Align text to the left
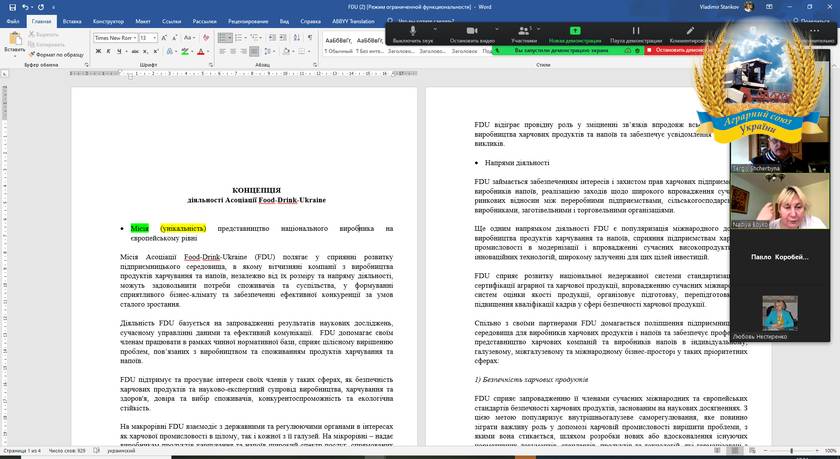Viewport: 840px width, 459px height. [x=223, y=51]
